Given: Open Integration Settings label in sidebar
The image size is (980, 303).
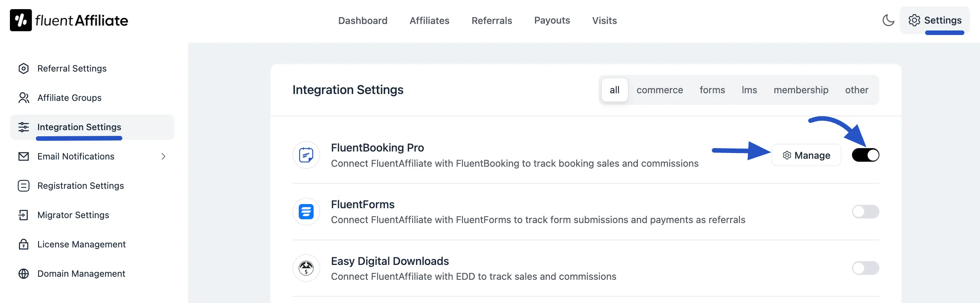Looking at the screenshot, I should pos(79,127).
